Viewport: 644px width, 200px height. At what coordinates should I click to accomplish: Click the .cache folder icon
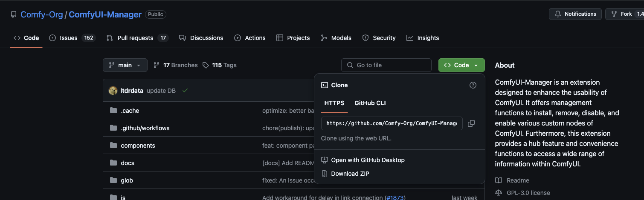coord(113,111)
